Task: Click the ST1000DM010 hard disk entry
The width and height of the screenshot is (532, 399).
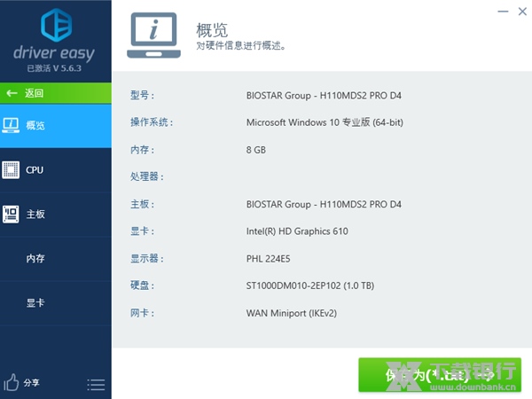Action: [309, 286]
